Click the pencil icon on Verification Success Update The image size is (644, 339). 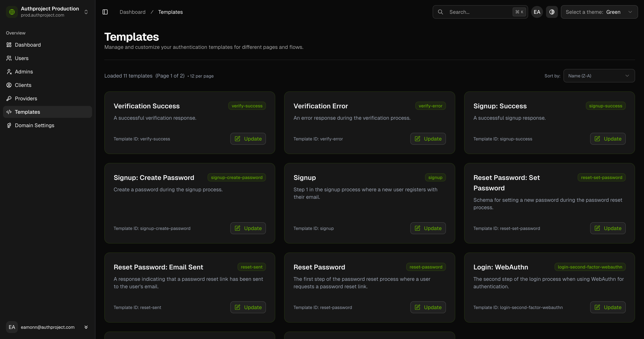point(238,139)
